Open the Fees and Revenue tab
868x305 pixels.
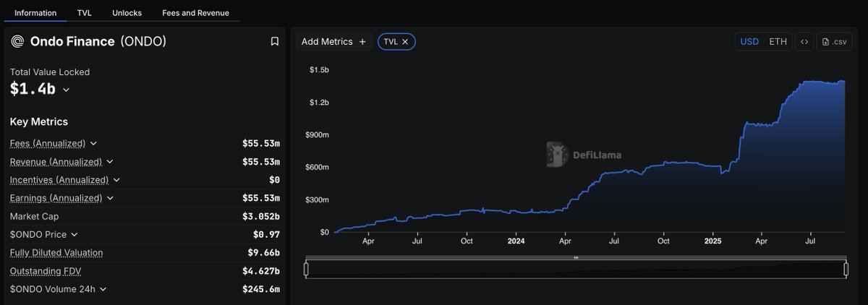pyautogui.click(x=195, y=13)
